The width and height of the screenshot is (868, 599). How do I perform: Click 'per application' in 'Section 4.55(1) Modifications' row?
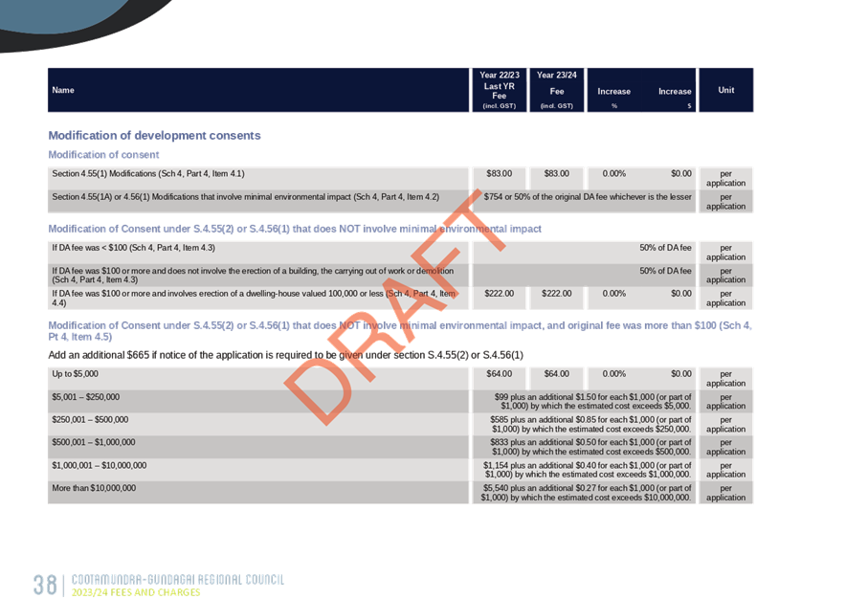coord(725,178)
